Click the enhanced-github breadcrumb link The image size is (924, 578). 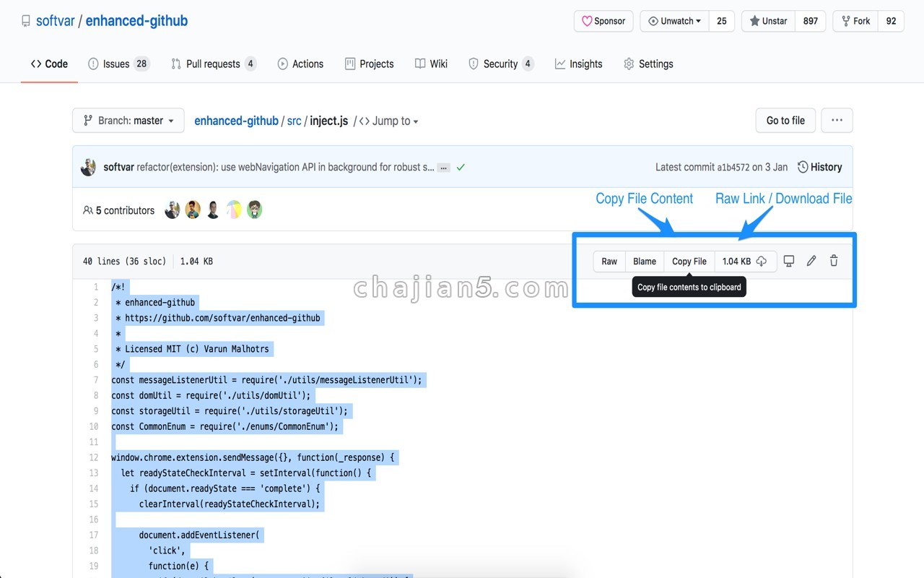tap(236, 121)
